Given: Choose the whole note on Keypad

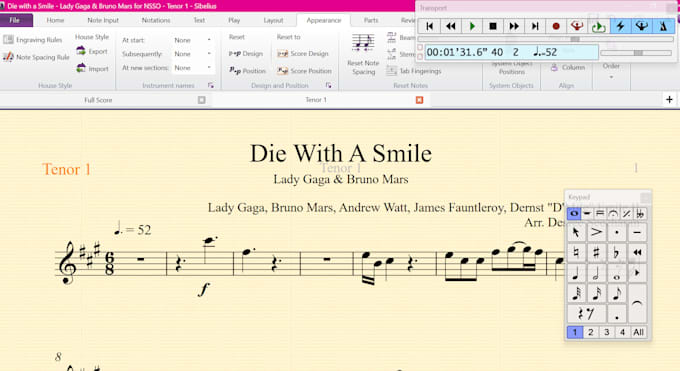Looking at the screenshot, I should [617, 273].
